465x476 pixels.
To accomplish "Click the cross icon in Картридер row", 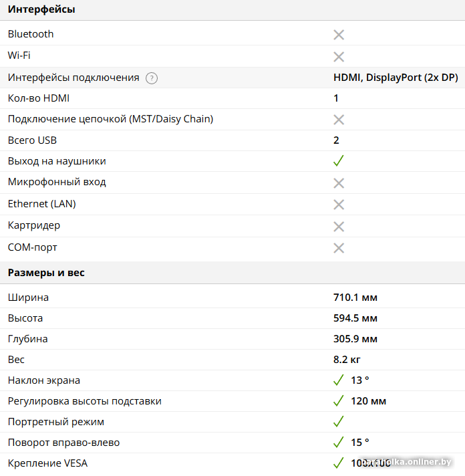I will (x=339, y=226).
